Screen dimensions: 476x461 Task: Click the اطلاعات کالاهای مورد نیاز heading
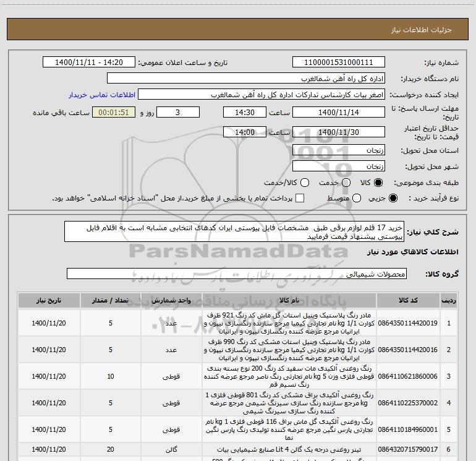point(412,252)
